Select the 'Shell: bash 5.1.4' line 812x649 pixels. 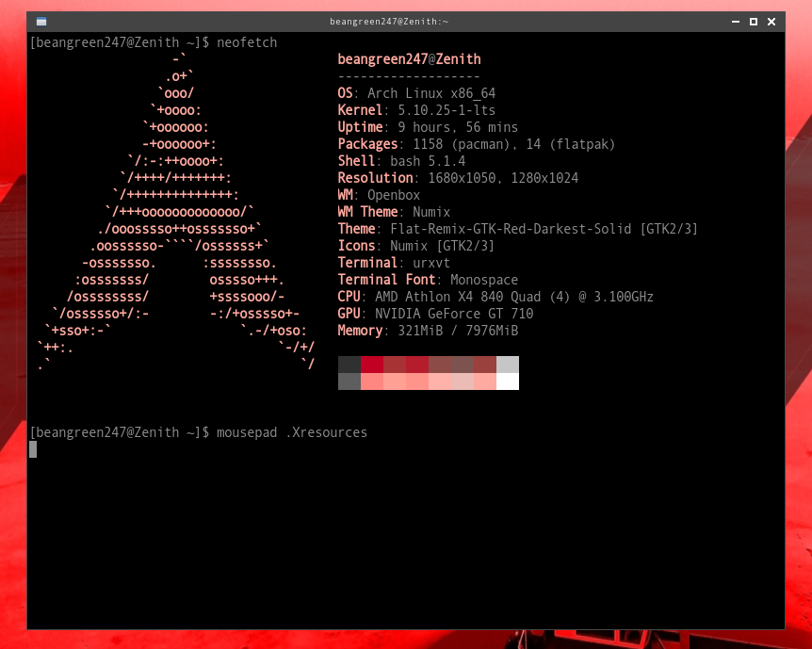click(401, 161)
